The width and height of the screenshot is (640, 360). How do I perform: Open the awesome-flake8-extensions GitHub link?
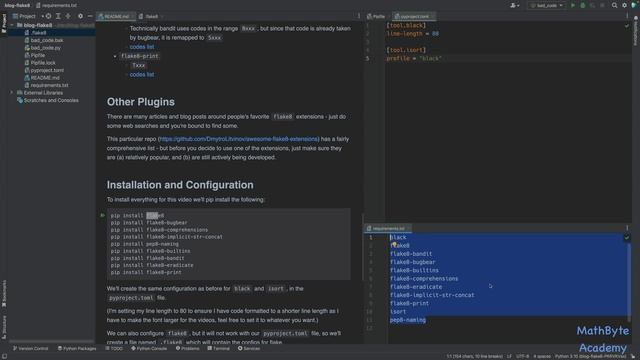(239, 139)
